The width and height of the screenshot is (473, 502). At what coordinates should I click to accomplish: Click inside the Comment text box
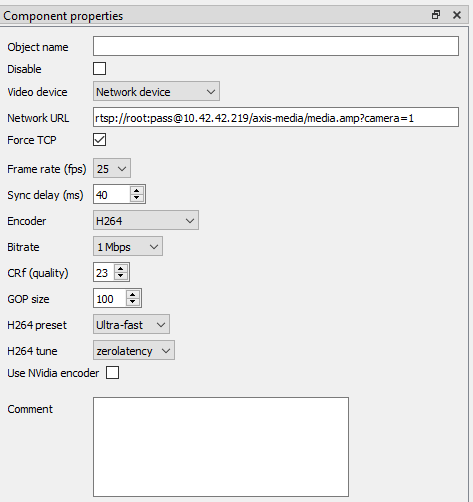[x=221, y=447]
